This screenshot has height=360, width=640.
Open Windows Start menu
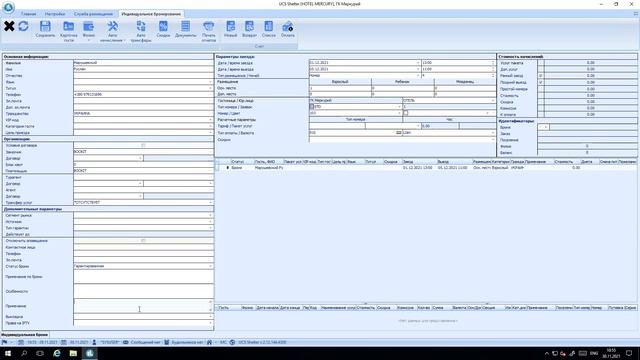[x=8, y=353]
